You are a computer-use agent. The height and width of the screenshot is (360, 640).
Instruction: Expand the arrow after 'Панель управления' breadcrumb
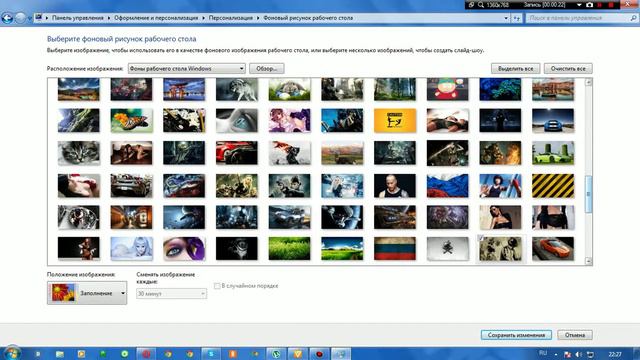pos(109,18)
